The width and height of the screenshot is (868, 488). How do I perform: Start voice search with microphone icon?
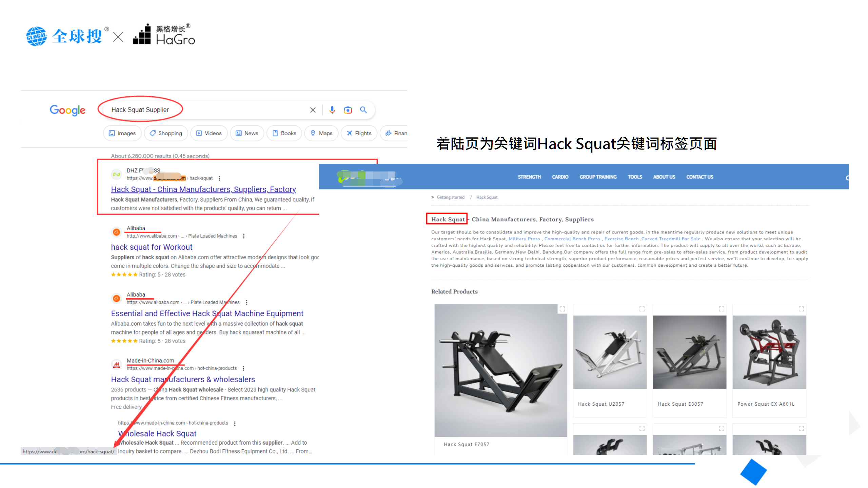pyautogui.click(x=332, y=110)
